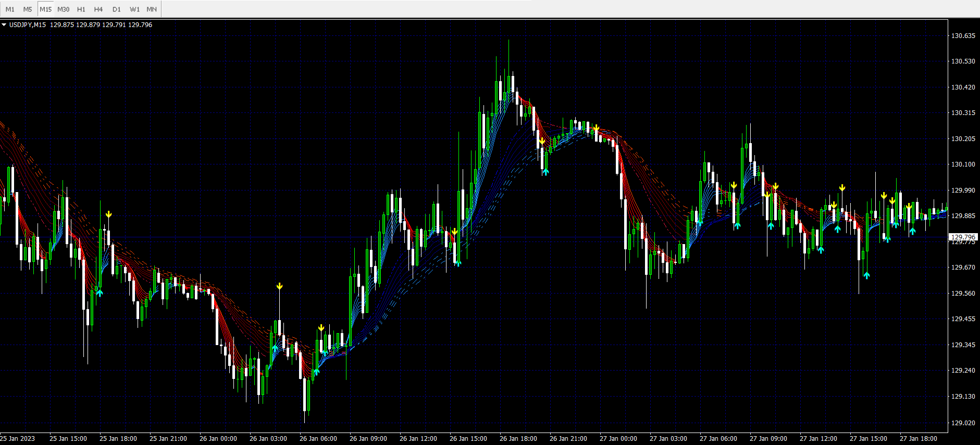Switch chart to H4 timeframe
Image resolution: width=980 pixels, height=445 pixels.
pos(98,9)
